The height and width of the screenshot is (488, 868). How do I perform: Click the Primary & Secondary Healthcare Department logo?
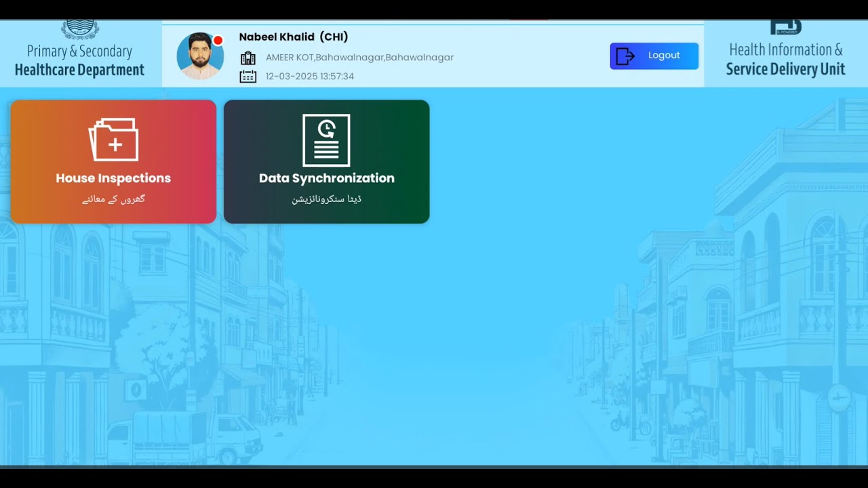(80, 29)
